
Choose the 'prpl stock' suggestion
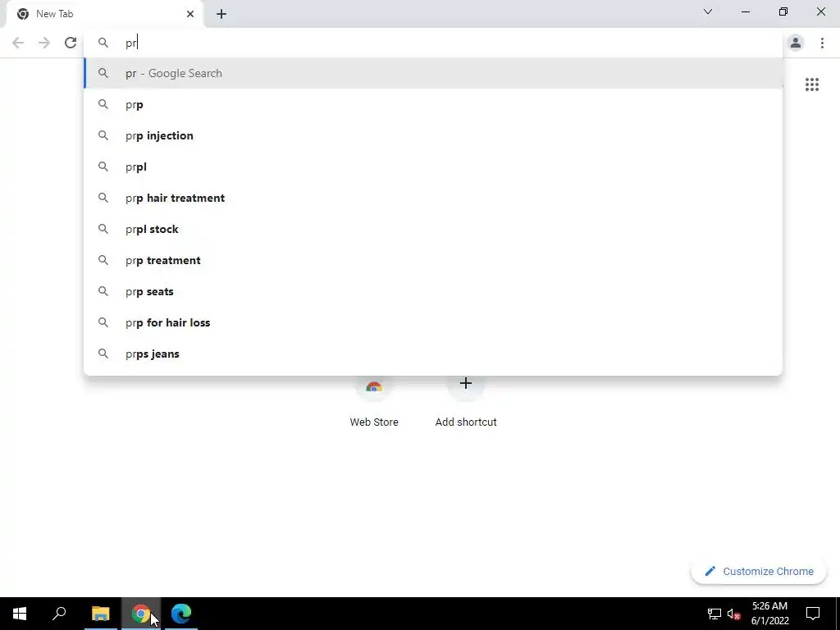tap(433, 229)
